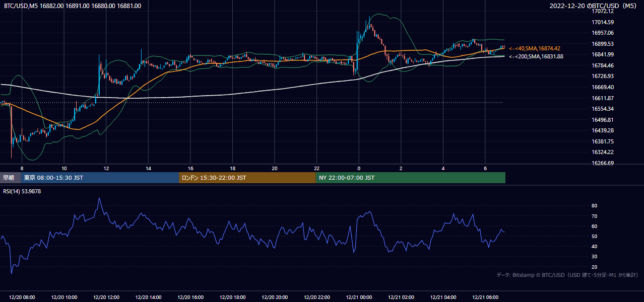644x302 pixels.
Task: Click the '2022-12-20 のBTC/USD (M5)' chart title
Action: [x=594, y=6]
